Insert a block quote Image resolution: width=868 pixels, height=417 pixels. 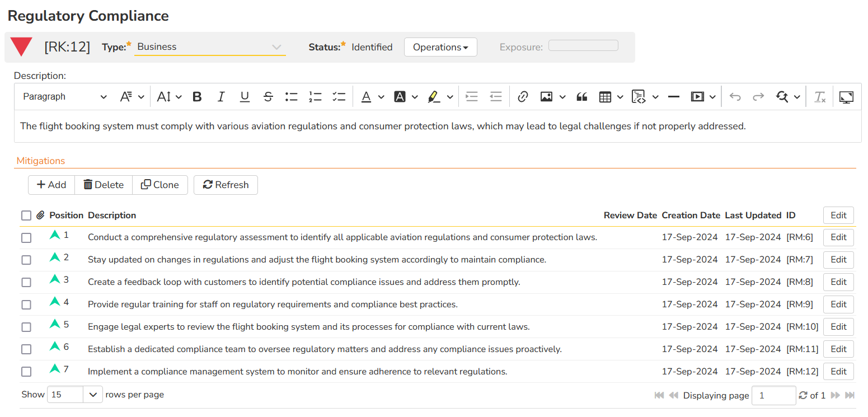point(582,97)
